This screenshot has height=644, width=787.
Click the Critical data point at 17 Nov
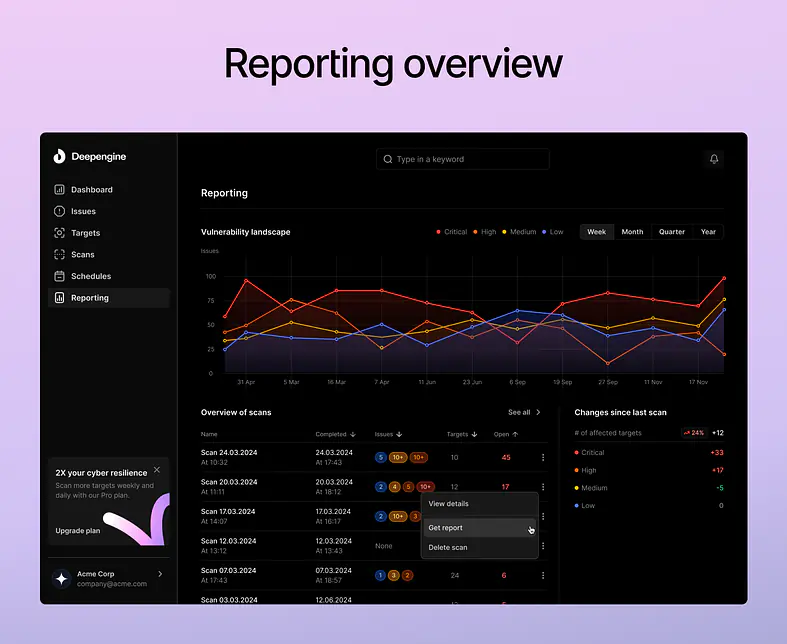(x=698, y=306)
